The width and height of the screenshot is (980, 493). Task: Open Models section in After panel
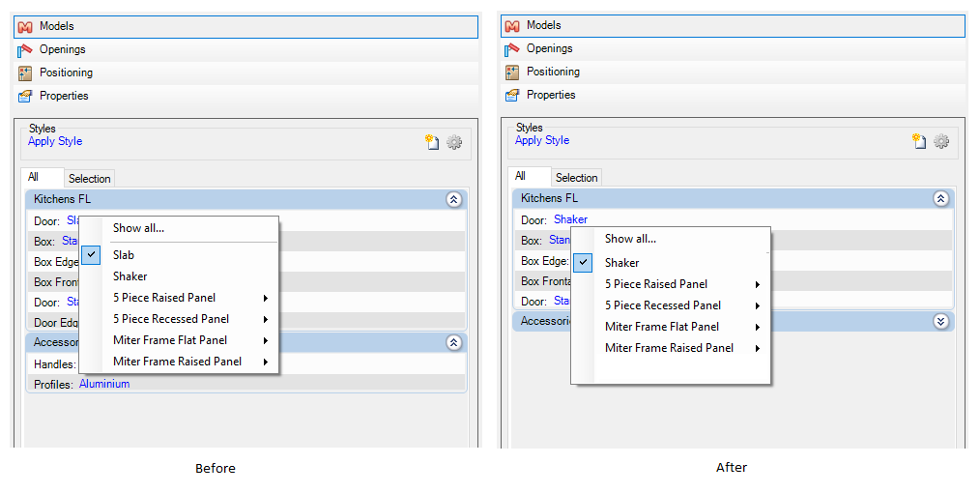point(733,26)
